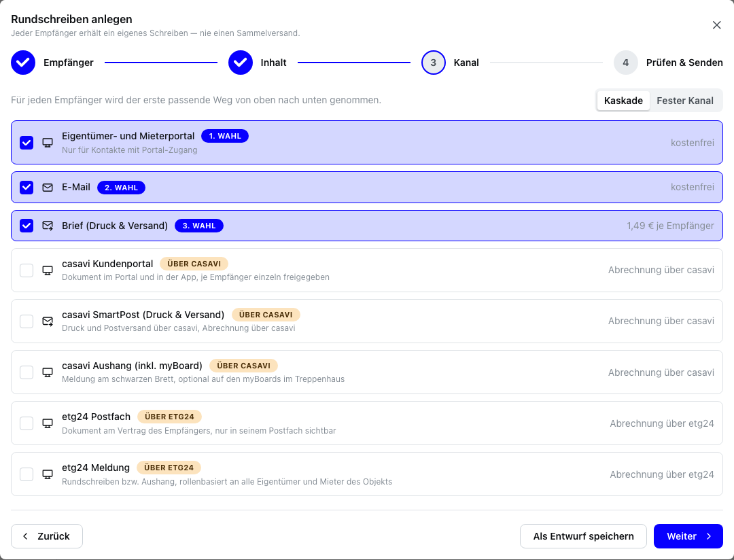Continue with the Weiter button

coord(688,536)
